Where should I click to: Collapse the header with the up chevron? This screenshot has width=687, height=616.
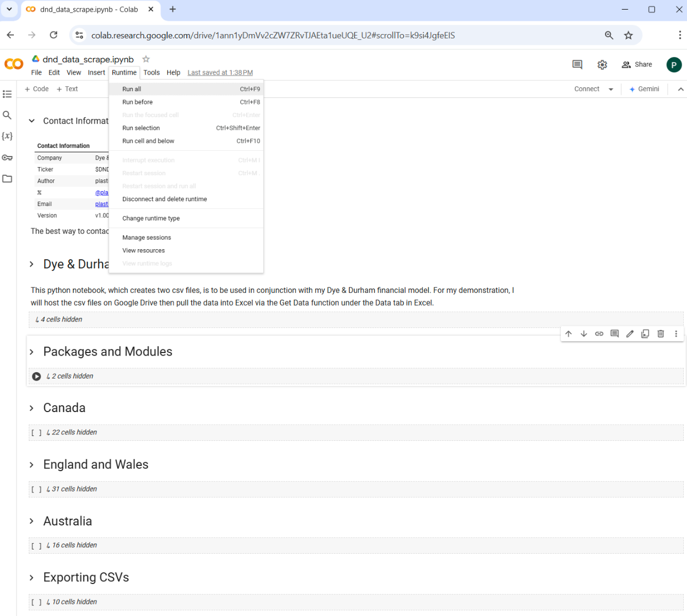coord(681,89)
